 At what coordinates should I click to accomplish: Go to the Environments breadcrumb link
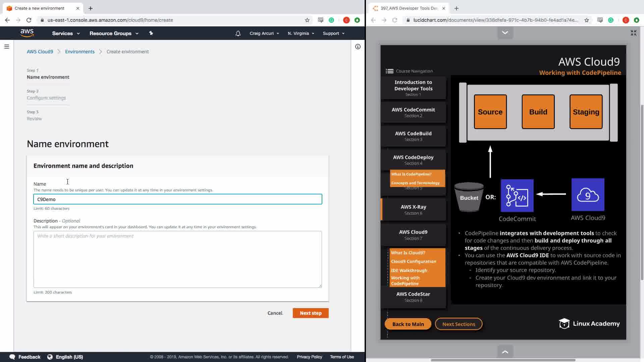pos(80,52)
